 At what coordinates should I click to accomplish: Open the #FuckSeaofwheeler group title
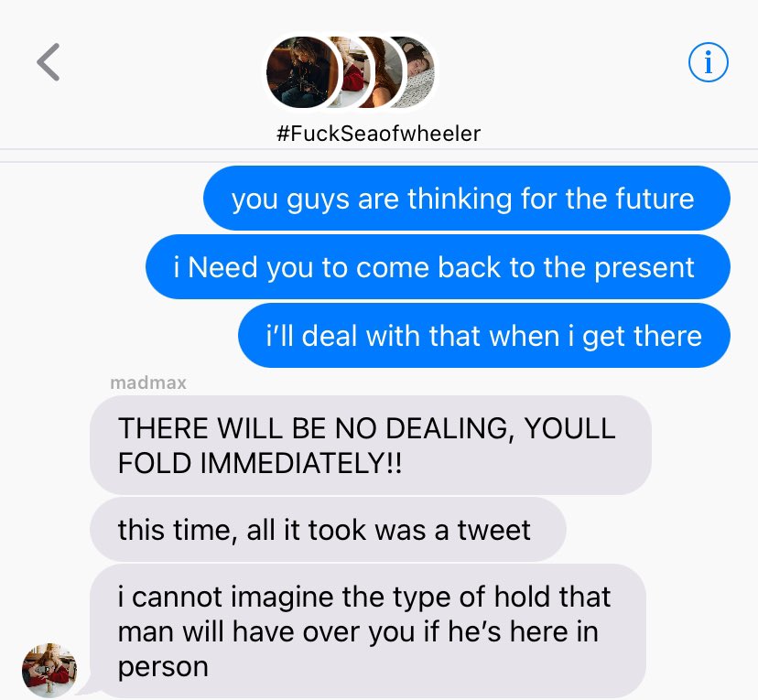(x=378, y=134)
